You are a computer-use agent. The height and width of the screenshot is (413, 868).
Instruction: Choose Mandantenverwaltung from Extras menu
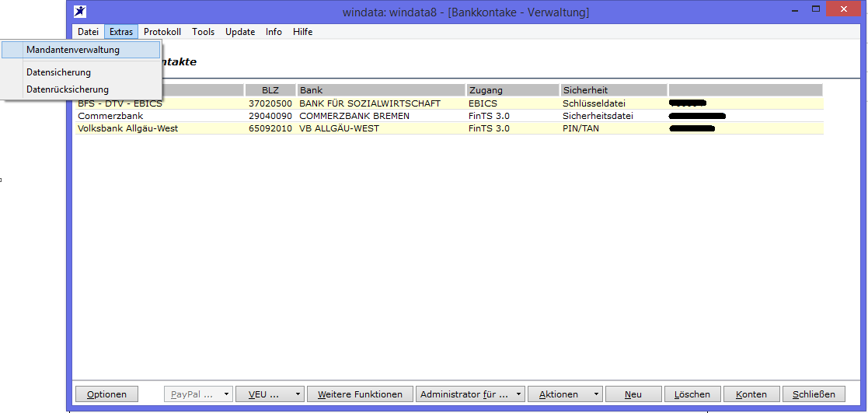pyautogui.click(x=81, y=50)
